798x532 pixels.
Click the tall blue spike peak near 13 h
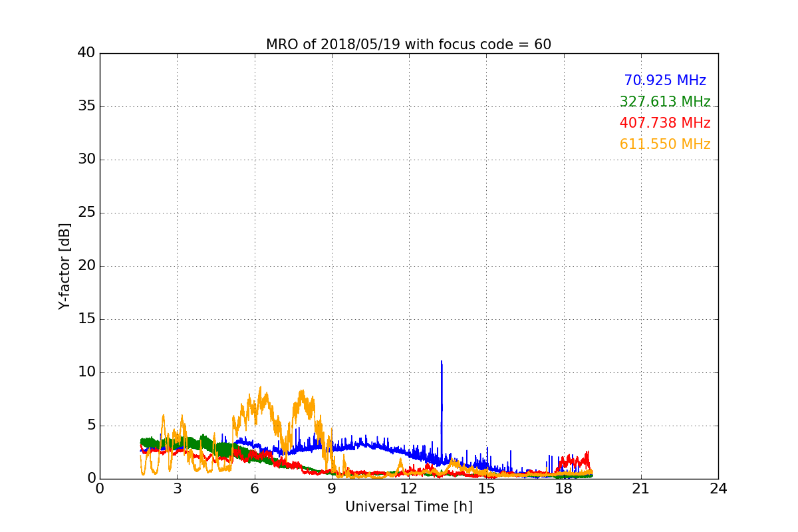(442, 362)
